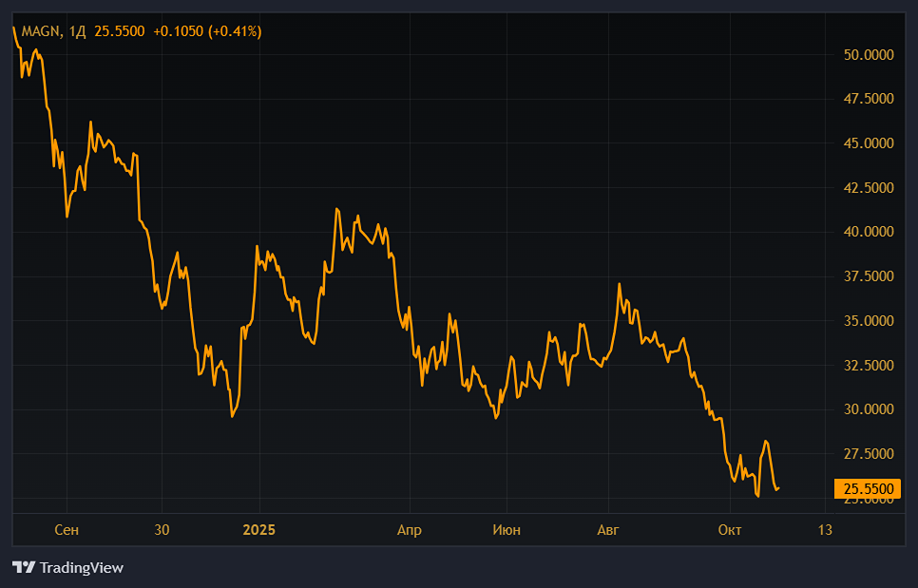Select the 1Д interval label
The height and width of the screenshot is (588, 918).
point(78,31)
